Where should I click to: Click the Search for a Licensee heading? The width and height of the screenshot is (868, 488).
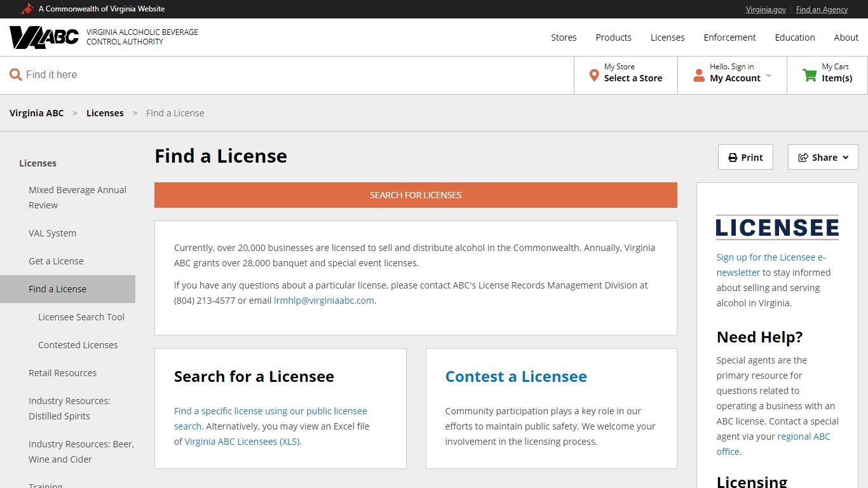[x=254, y=376]
